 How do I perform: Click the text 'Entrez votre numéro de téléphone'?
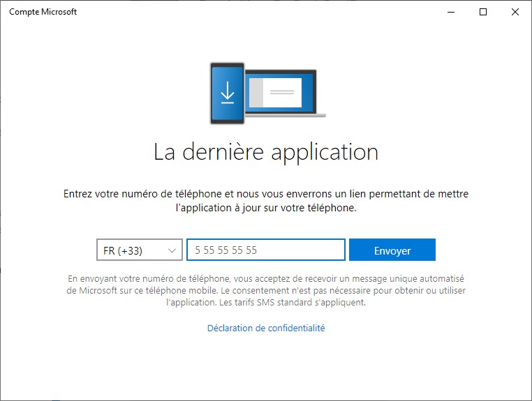(x=142, y=194)
